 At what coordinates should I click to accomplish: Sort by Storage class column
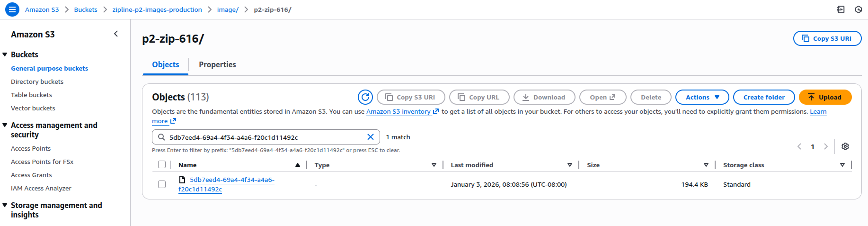tap(842, 165)
